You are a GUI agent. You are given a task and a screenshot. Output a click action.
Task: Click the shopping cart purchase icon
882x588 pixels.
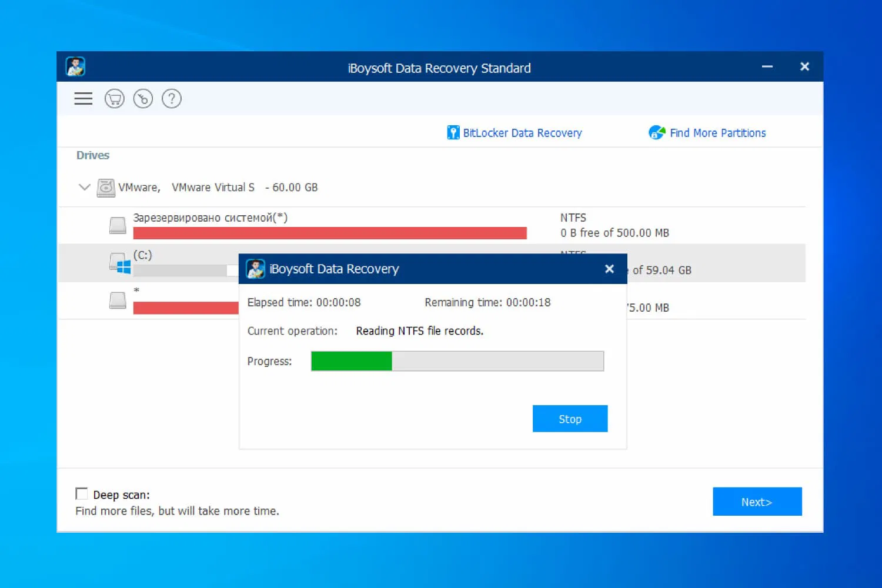(x=115, y=98)
